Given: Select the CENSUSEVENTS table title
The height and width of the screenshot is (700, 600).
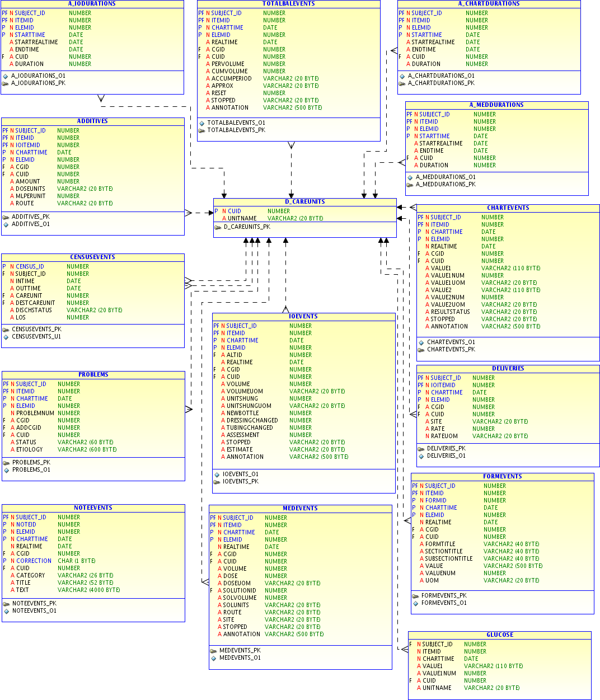Looking at the screenshot, I should [x=93, y=257].
